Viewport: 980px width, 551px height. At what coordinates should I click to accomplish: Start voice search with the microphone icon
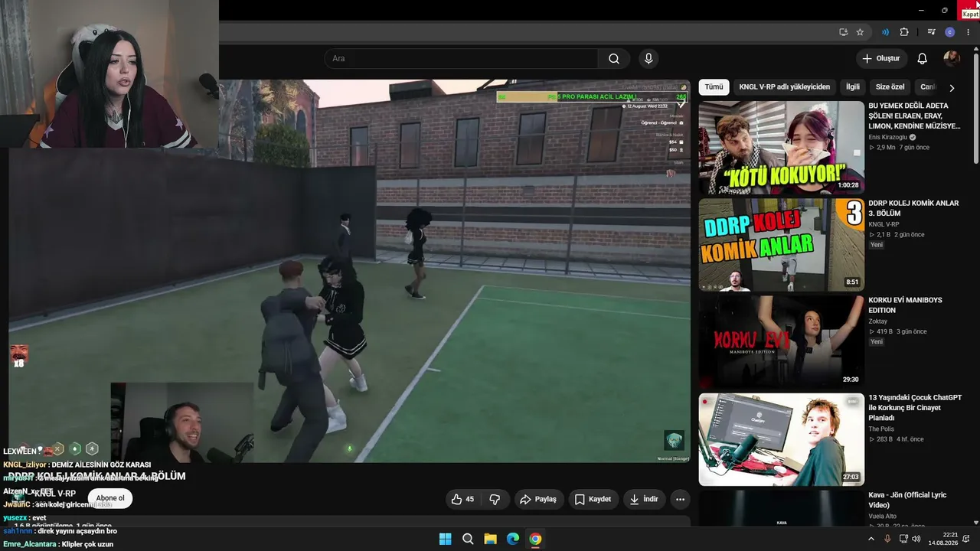pyautogui.click(x=648, y=59)
